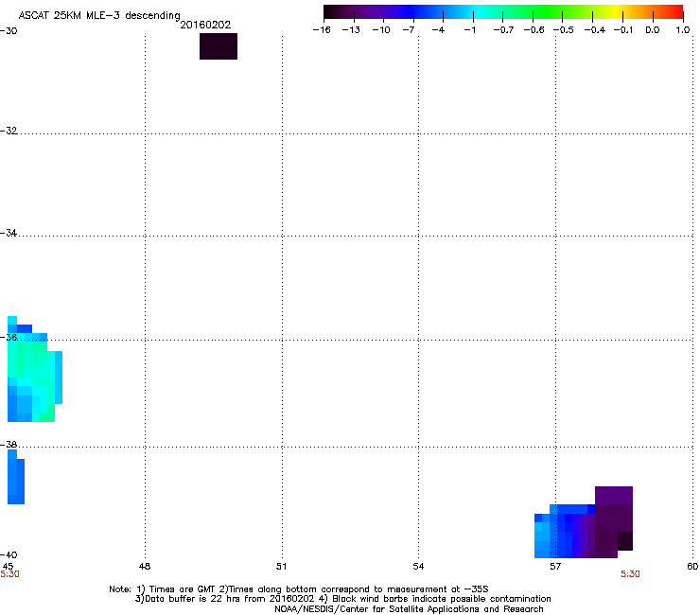Click the blue data patch below latitude -38
Screen dimensions: 700x615
16,477
